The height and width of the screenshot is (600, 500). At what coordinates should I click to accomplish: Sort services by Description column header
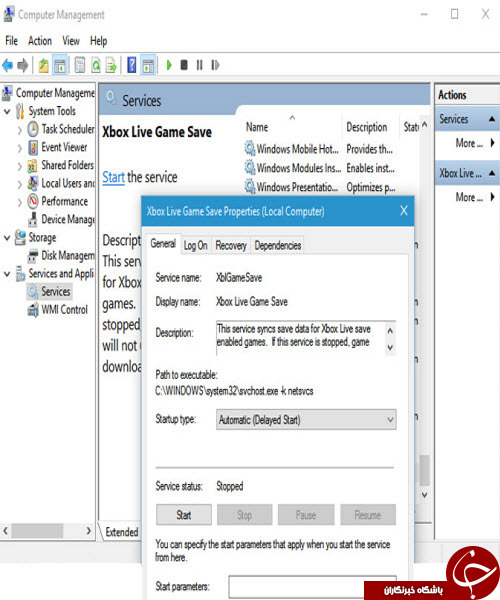[x=366, y=127]
